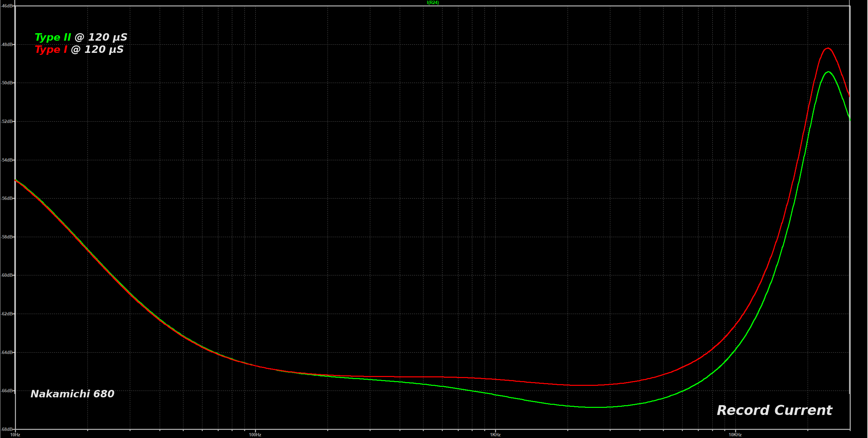Click the -54dB vertical axis label
The image size is (868, 438).
coord(7,160)
